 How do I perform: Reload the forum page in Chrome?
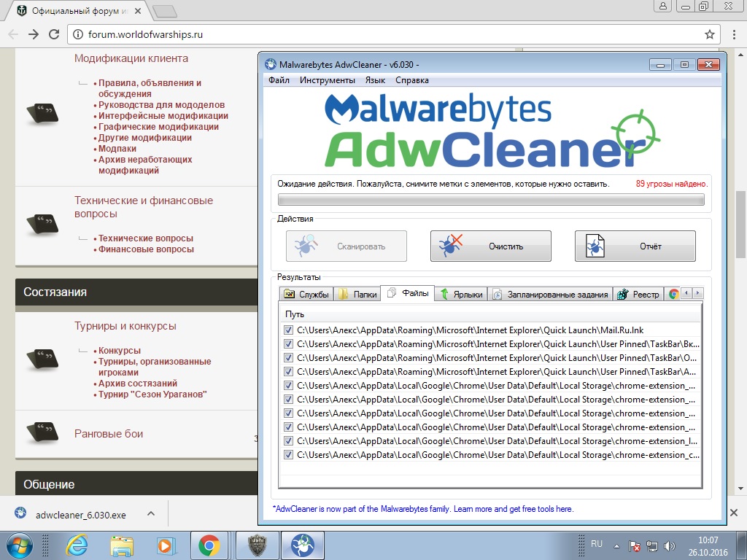tap(54, 34)
